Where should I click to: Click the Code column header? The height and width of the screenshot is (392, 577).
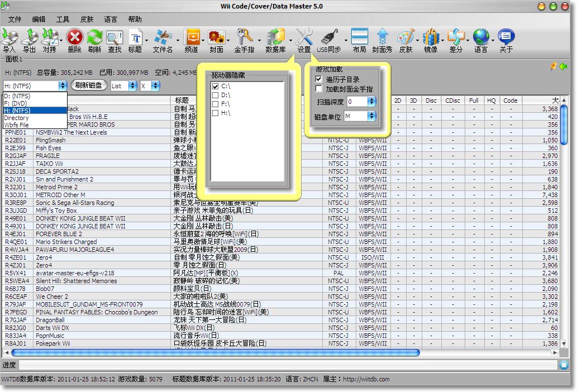[x=511, y=101]
